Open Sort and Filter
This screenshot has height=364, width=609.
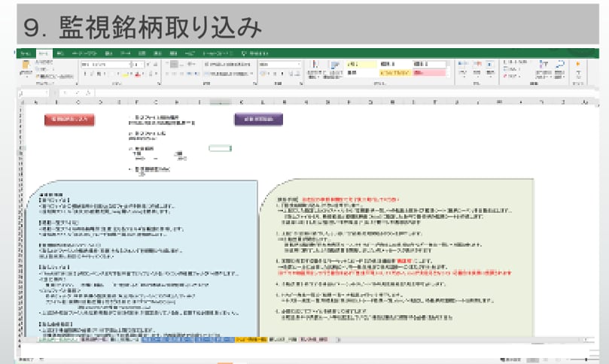tap(544, 69)
